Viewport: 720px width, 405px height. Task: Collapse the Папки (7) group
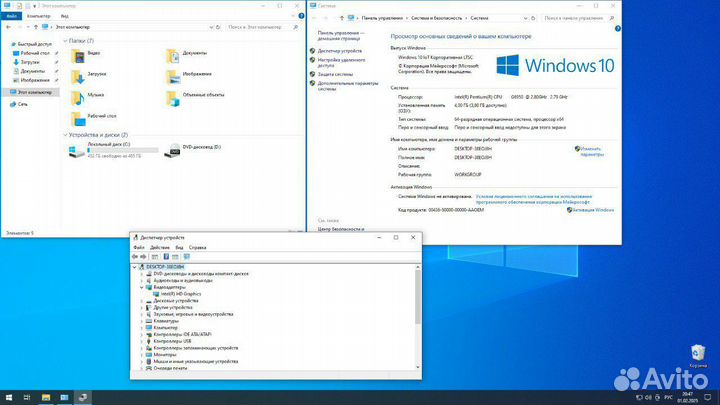65,41
